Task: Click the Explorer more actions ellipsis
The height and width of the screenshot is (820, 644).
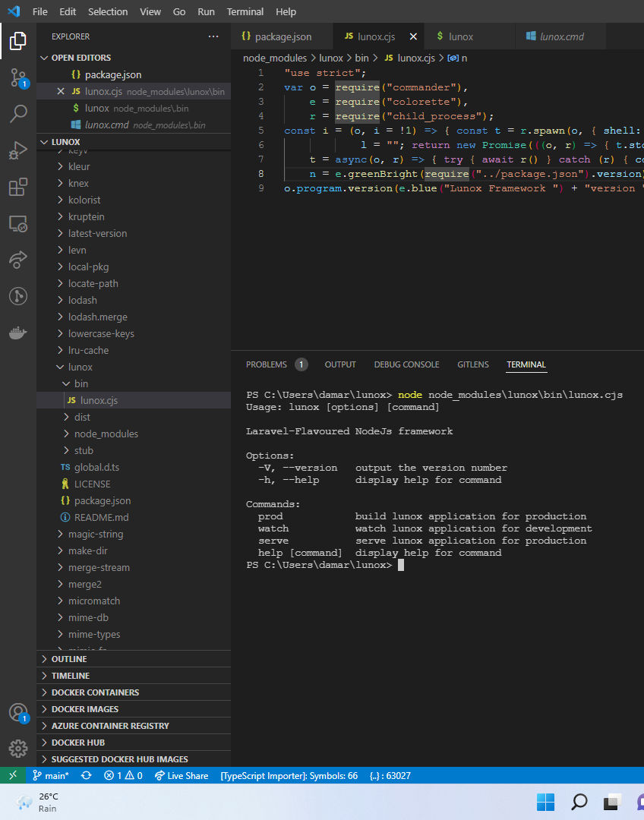Action: point(213,36)
